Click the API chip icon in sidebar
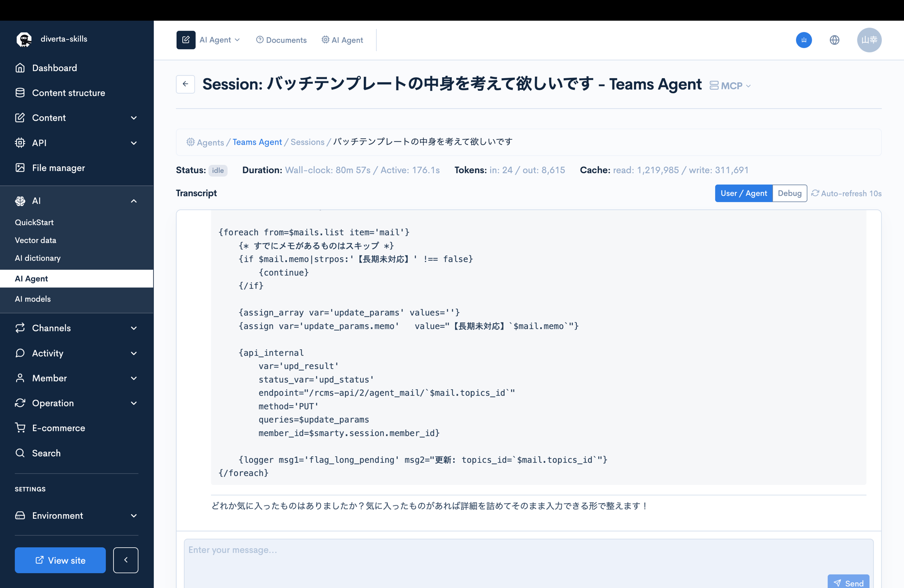The height and width of the screenshot is (588, 904). pyautogui.click(x=20, y=143)
